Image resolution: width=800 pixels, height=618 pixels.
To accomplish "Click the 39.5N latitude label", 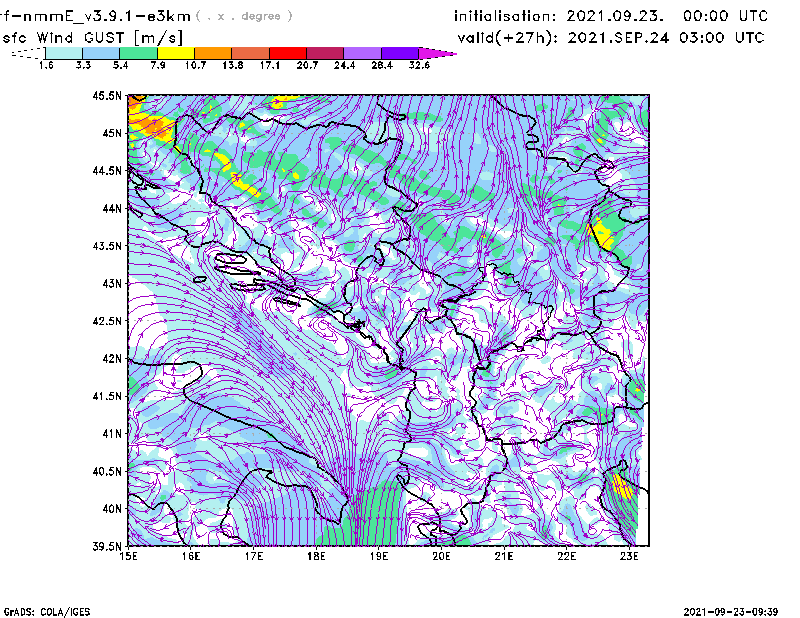I will [107, 547].
